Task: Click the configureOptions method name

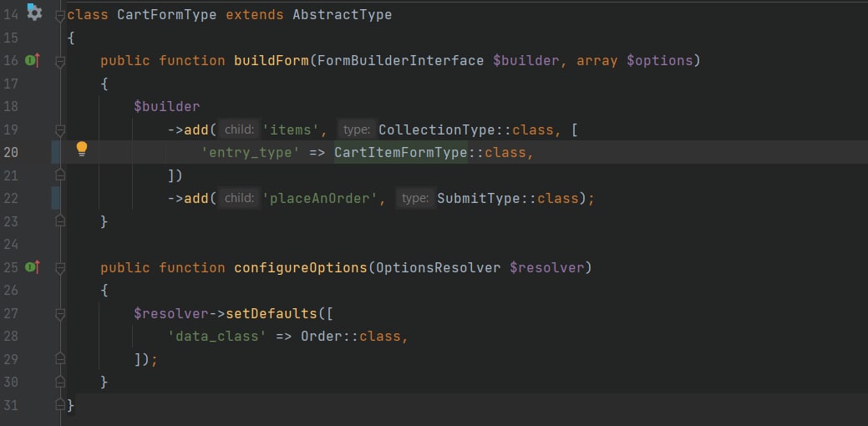Action: pyautogui.click(x=301, y=268)
